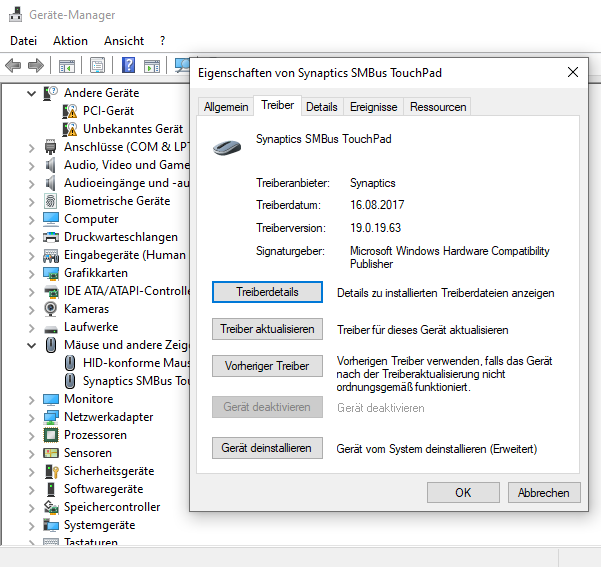Click the driver date 16.08.2017
Screen dimensions: 601x567
tap(377, 205)
